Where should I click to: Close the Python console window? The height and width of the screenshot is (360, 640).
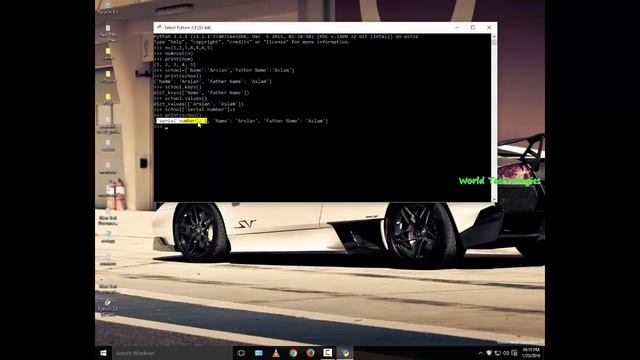point(489,27)
